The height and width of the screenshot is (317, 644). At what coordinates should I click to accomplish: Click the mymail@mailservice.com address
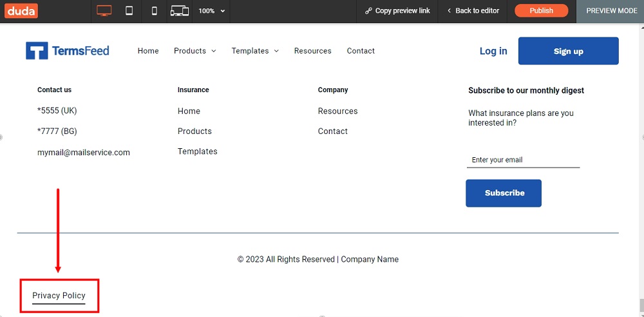point(84,153)
